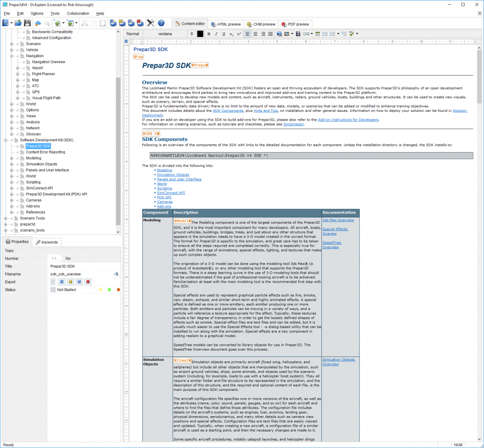Apply superscript formatting
Viewport: 484px width, 448px height.
coord(239,34)
